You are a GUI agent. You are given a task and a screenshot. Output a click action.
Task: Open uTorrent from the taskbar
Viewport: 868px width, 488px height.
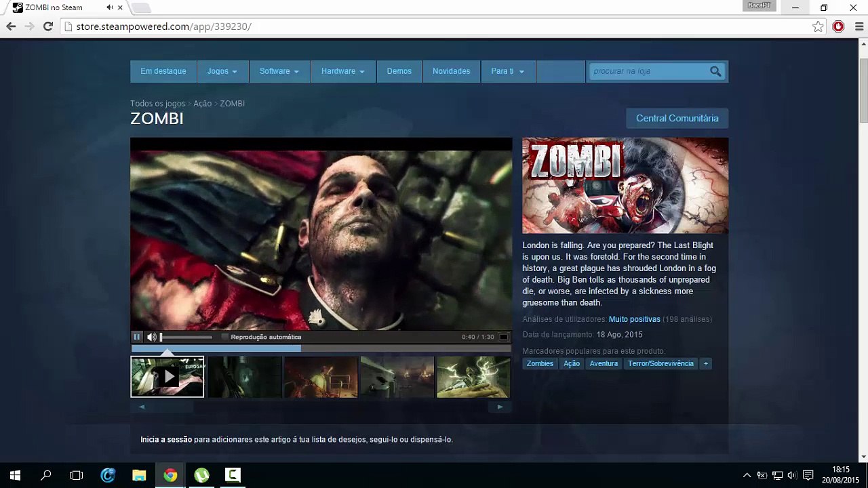tap(201, 475)
